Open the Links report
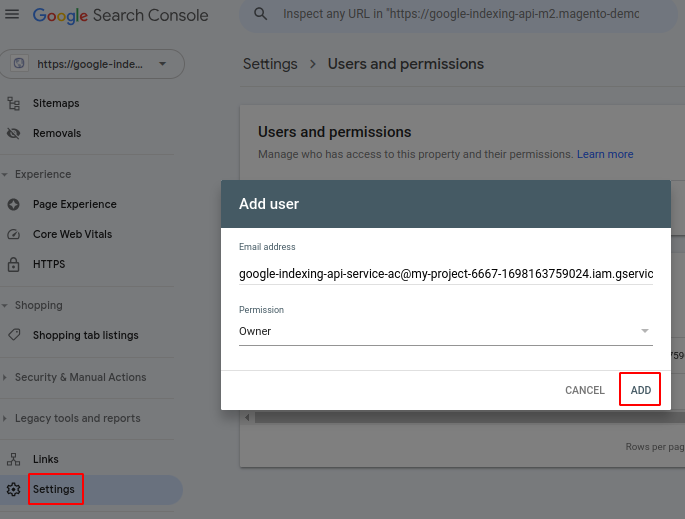685x519 pixels. [45, 459]
